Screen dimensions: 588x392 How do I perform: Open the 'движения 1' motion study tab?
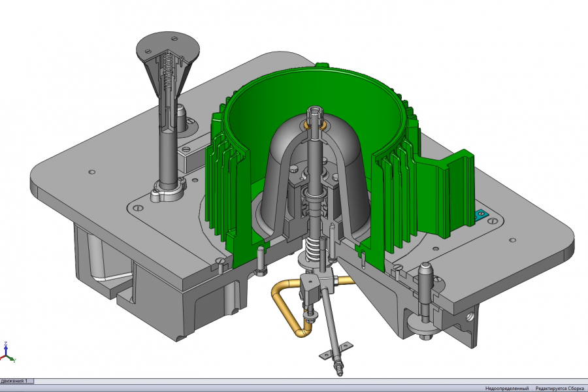point(16,381)
